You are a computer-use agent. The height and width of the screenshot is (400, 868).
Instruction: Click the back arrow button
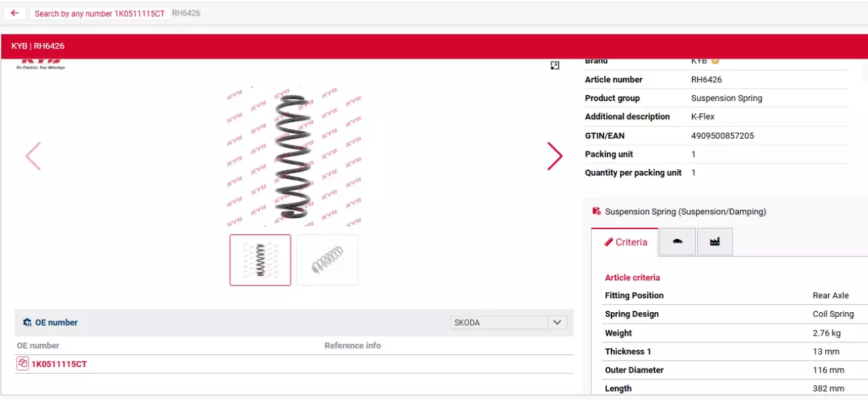point(15,13)
